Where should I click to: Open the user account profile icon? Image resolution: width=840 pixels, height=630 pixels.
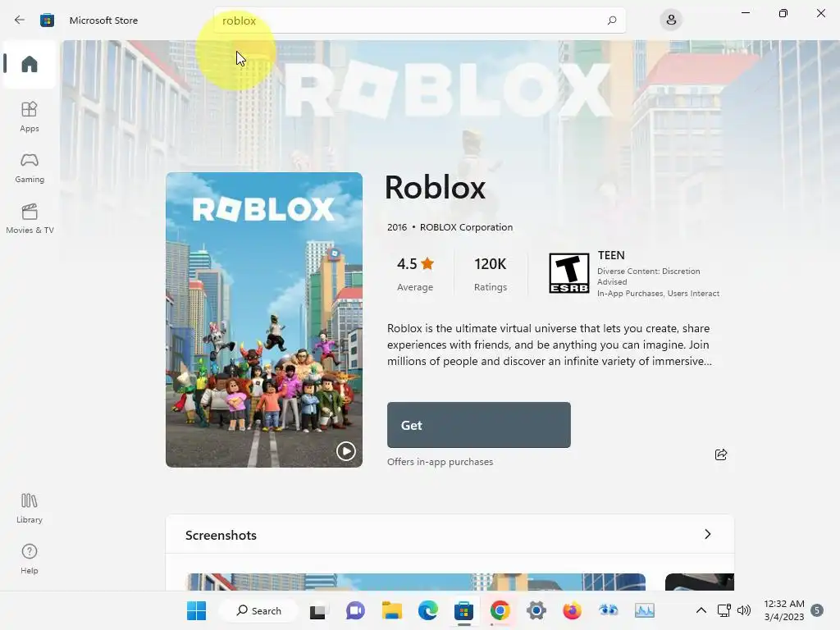point(671,21)
